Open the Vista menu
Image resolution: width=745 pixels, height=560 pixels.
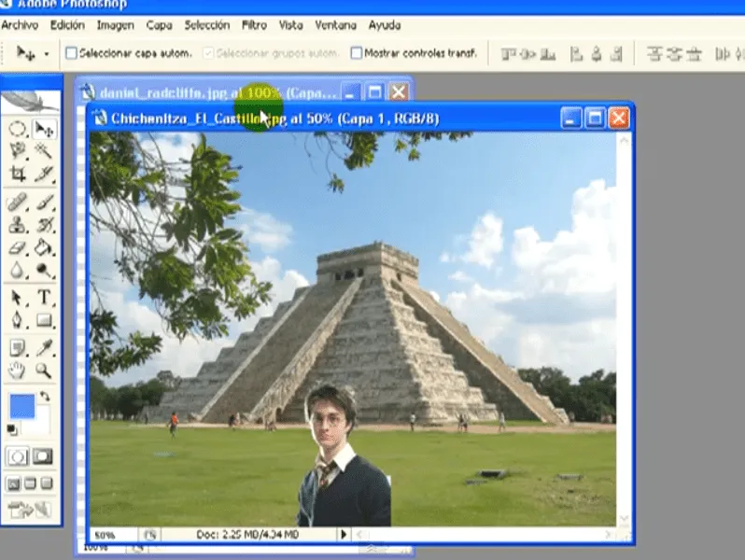[290, 25]
